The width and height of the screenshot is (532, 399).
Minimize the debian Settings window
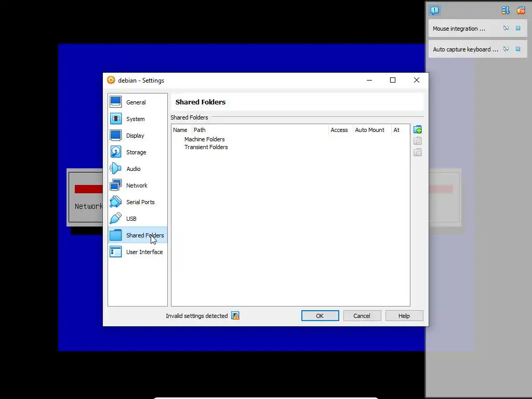point(369,80)
